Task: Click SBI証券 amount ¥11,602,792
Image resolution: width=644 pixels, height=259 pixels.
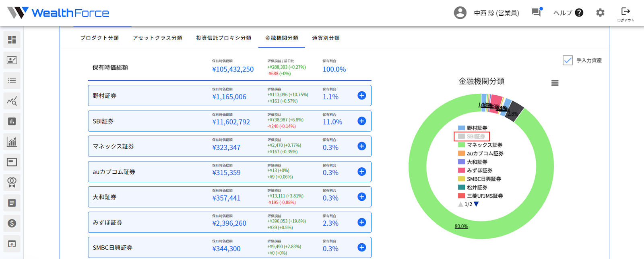Action: pyautogui.click(x=231, y=122)
